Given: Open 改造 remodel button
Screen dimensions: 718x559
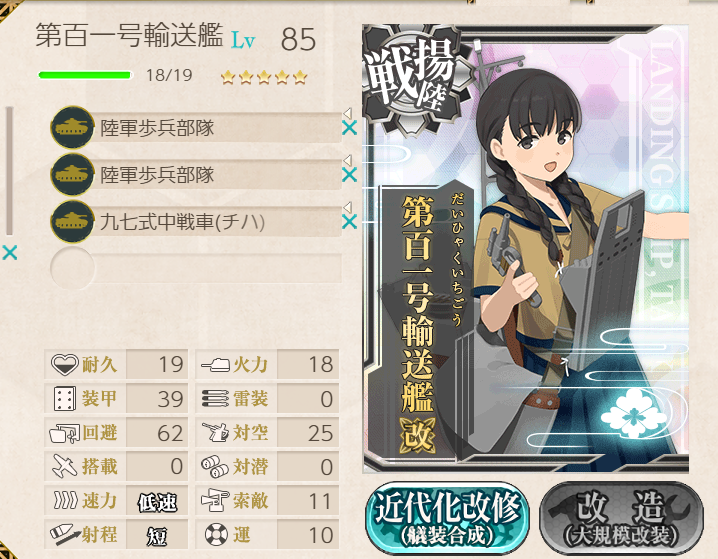Looking at the screenshot, I should point(621,518).
